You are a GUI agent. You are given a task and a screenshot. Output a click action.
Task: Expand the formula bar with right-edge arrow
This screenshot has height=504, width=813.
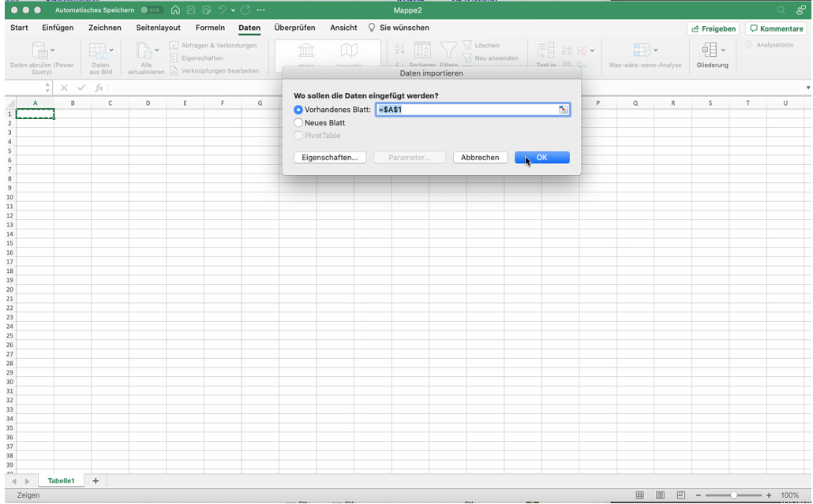807,88
